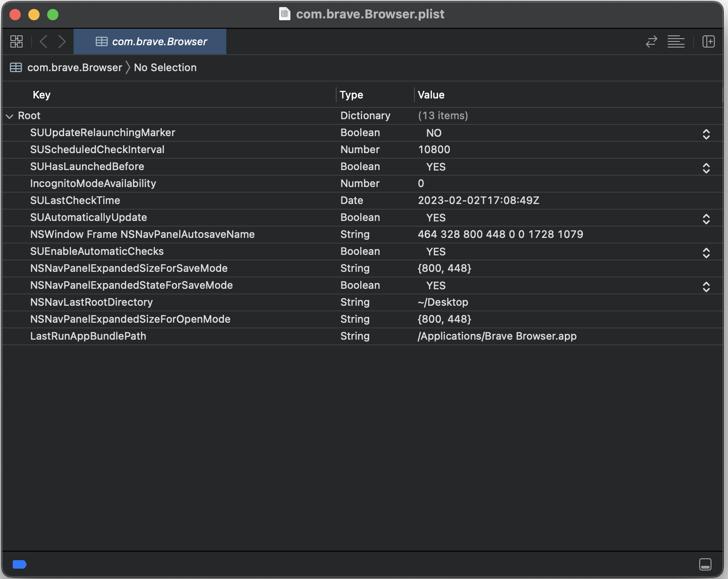Click the IncognitoModeAvailability value 0
728x579 pixels.
click(x=421, y=184)
